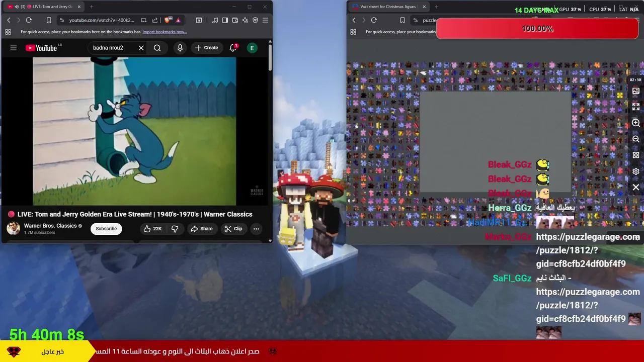Open a new tab in puzzle window

pyautogui.click(x=437, y=7)
